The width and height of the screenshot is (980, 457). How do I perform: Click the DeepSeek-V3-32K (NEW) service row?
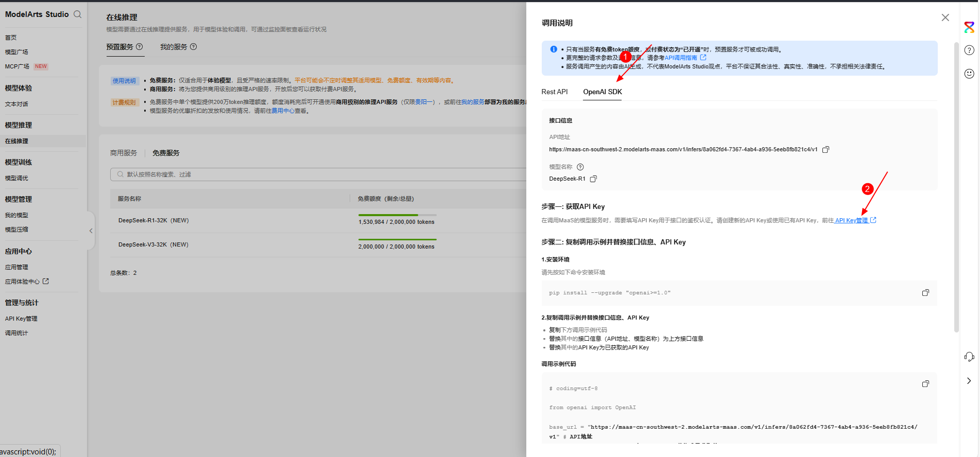point(318,245)
